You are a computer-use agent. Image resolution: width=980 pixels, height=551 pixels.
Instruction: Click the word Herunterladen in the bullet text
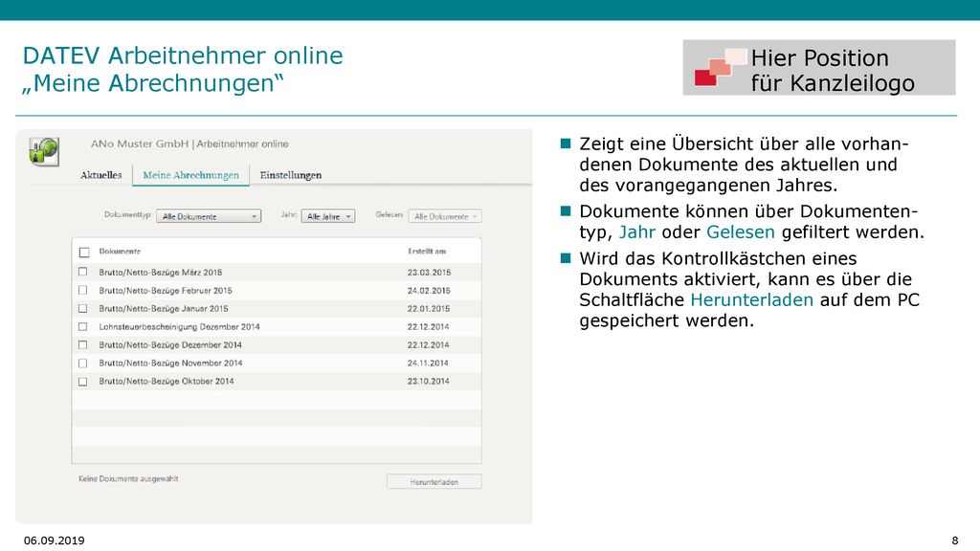click(x=752, y=299)
